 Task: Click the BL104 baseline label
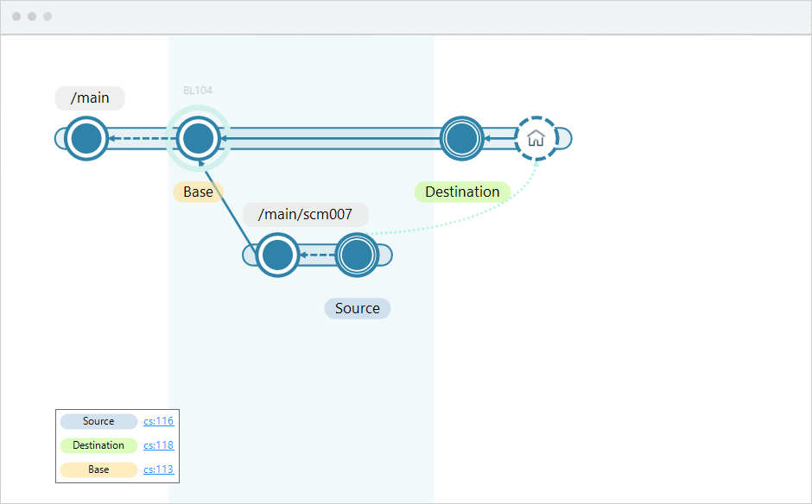[x=197, y=90]
